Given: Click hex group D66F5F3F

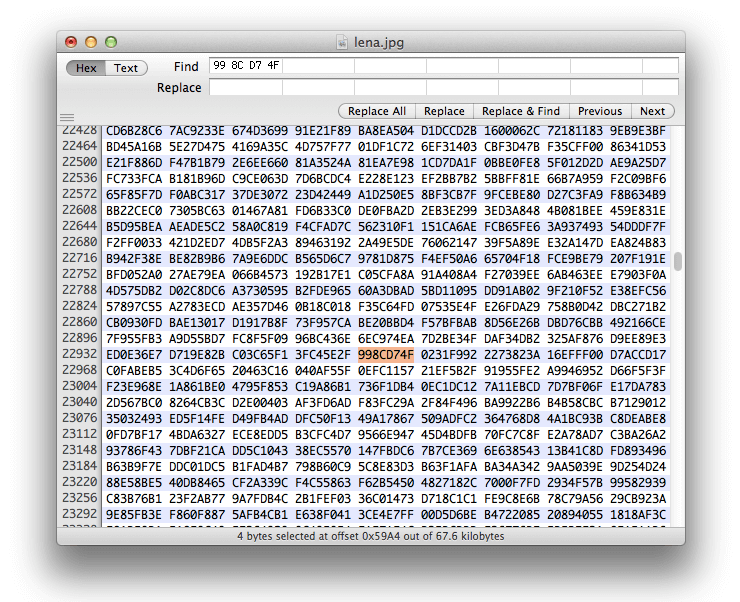Looking at the screenshot, I should point(638,371).
